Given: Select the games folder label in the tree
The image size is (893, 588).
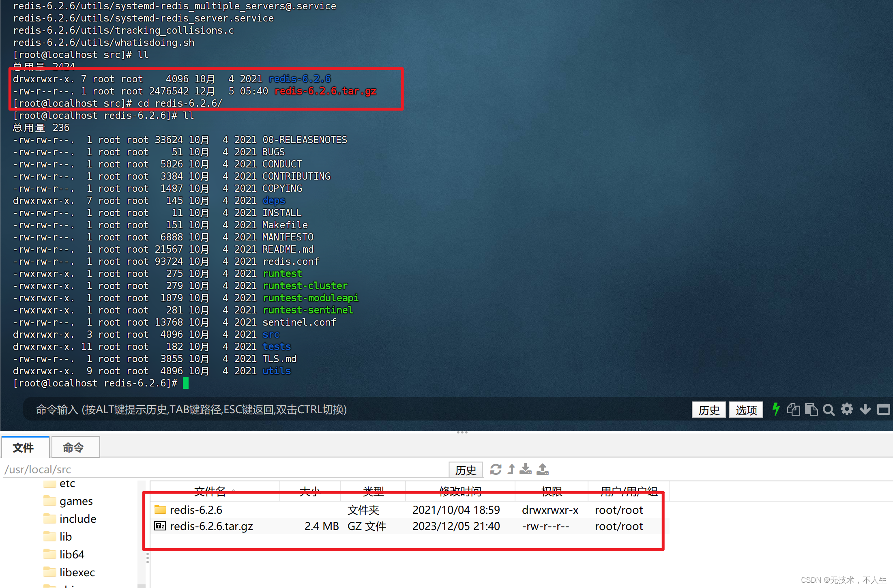Looking at the screenshot, I should tap(76, 501).
